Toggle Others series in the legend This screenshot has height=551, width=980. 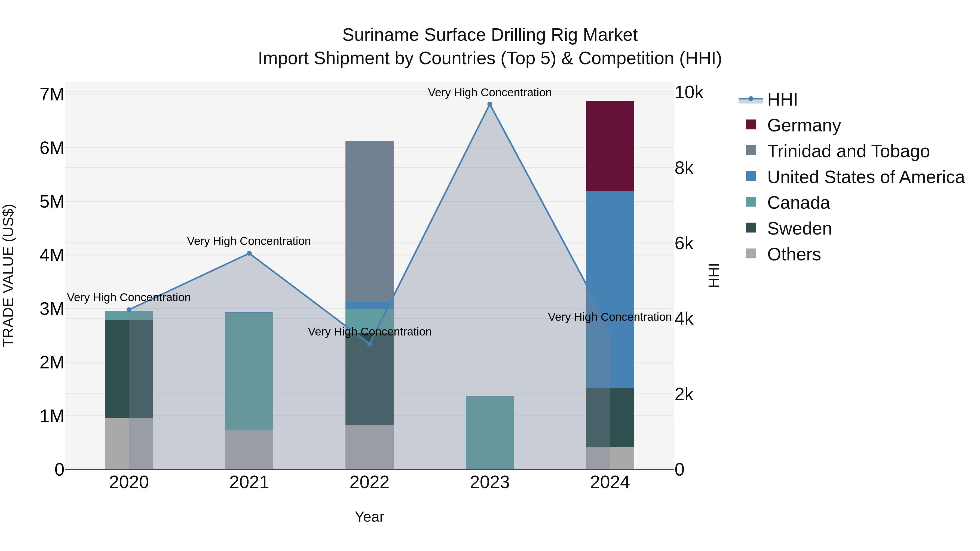[x=783, y=254]
